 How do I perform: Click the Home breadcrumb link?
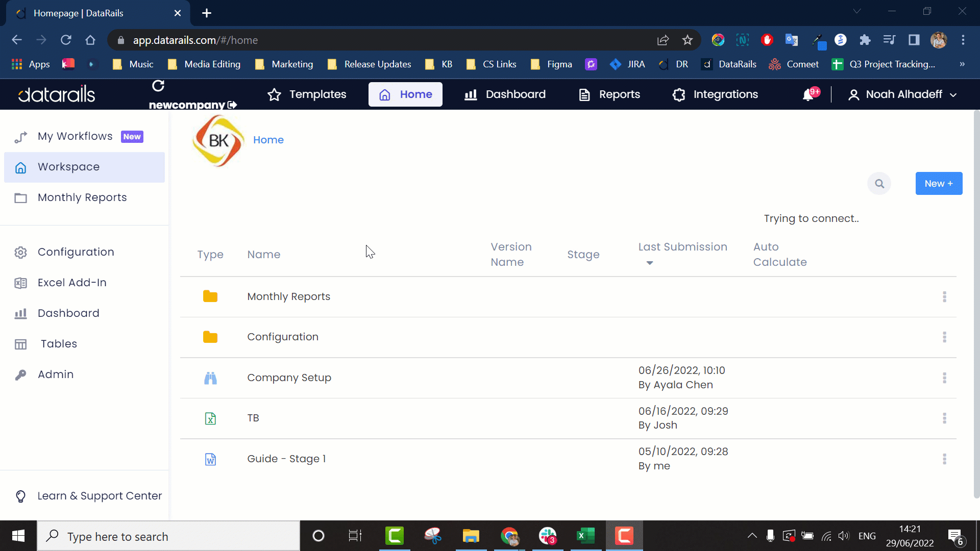268,140
